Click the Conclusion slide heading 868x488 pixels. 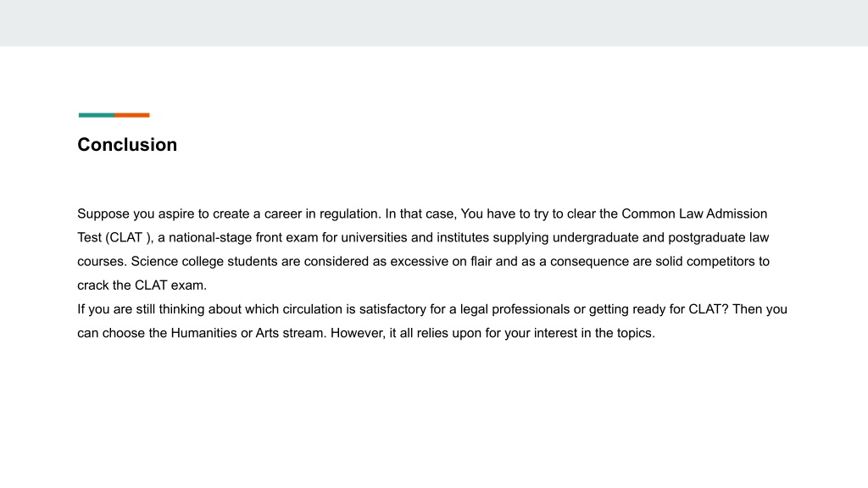pyautogui.click(x=127, y=144)
